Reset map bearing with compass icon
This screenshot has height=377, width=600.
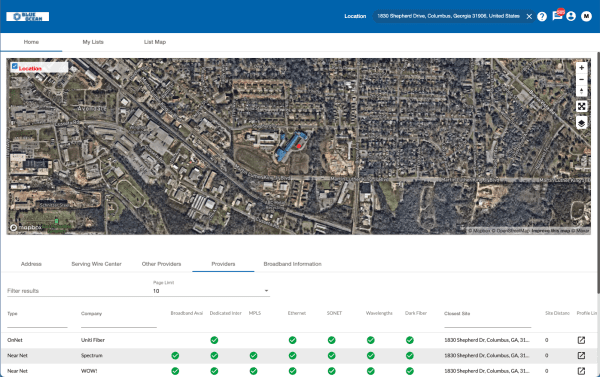[581, 91]
